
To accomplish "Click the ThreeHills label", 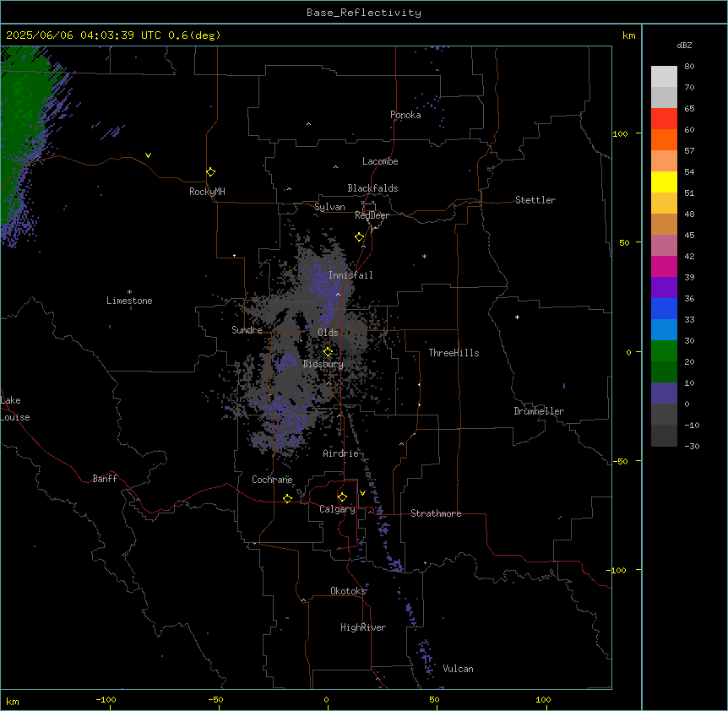I will [454, 353].
